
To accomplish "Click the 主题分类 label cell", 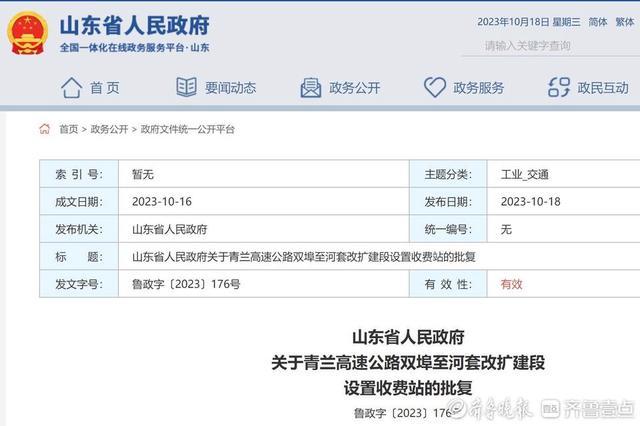I will tap(448, 174).
